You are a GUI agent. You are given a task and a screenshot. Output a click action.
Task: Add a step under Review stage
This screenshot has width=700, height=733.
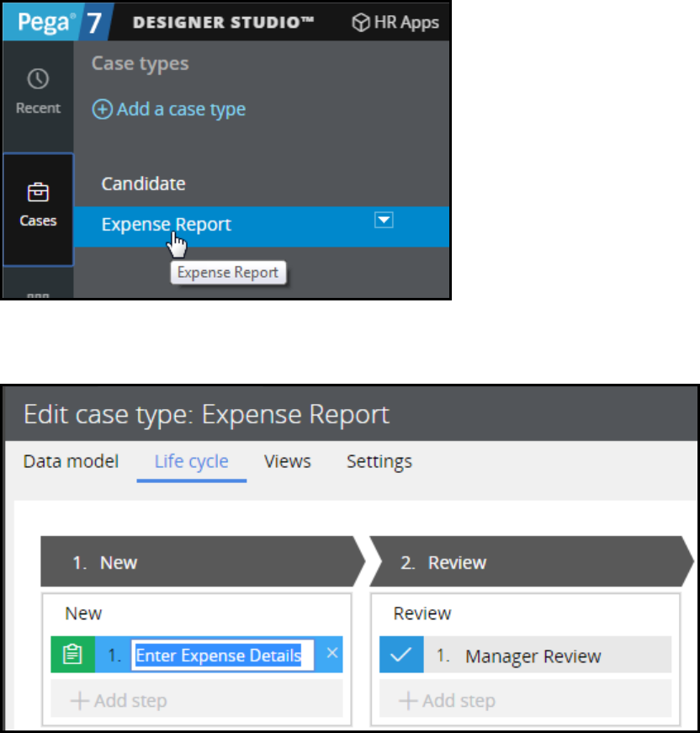[525, 700]
